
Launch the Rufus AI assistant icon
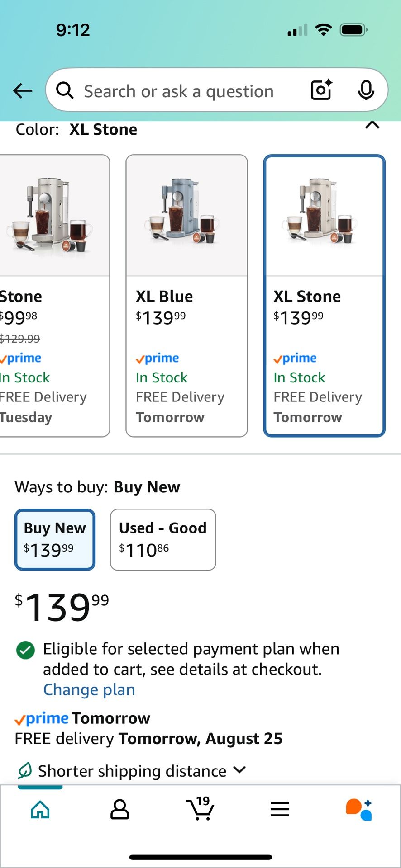359,809
